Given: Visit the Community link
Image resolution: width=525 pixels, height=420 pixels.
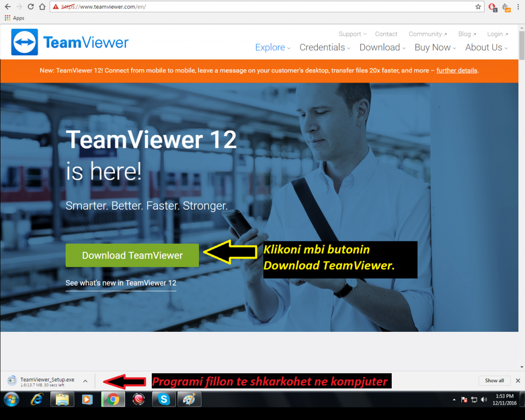Looking at the screenshot, I should tap(428, 34).
